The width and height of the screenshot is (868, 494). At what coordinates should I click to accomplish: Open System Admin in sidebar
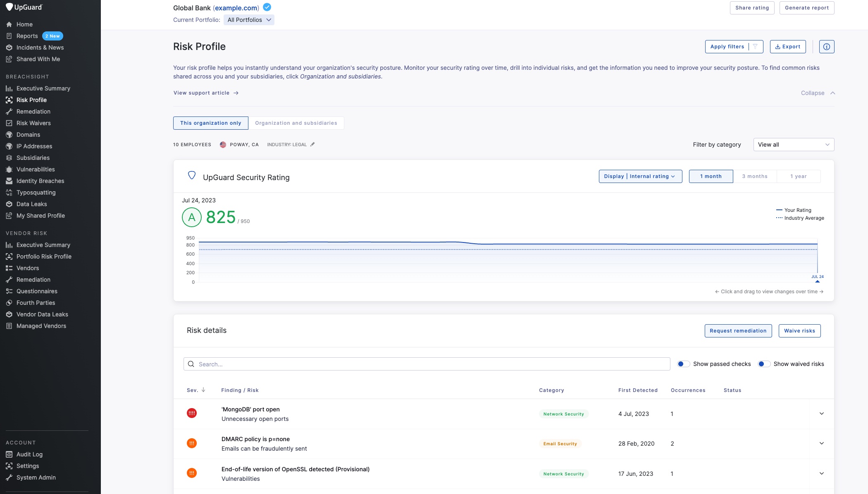click(36, 477)
